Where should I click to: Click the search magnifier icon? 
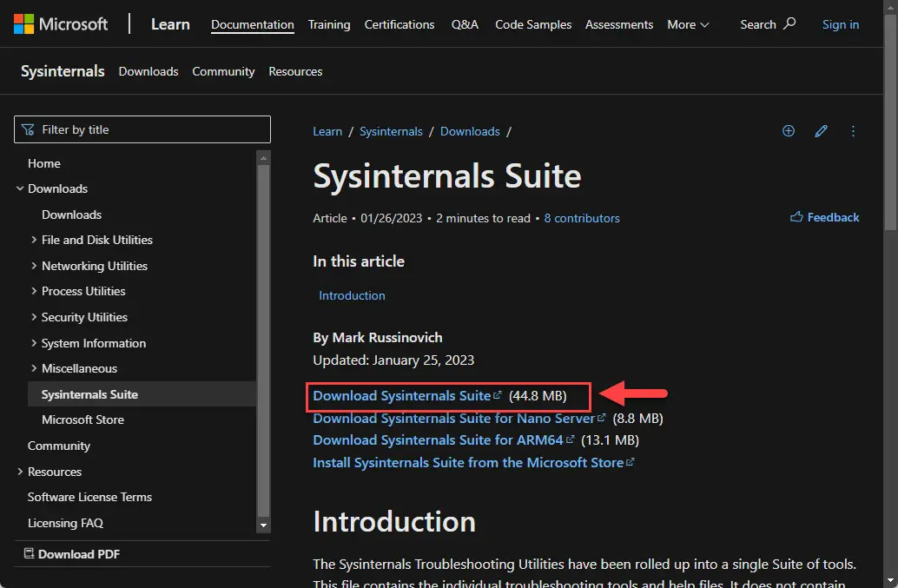click(789, 23)
